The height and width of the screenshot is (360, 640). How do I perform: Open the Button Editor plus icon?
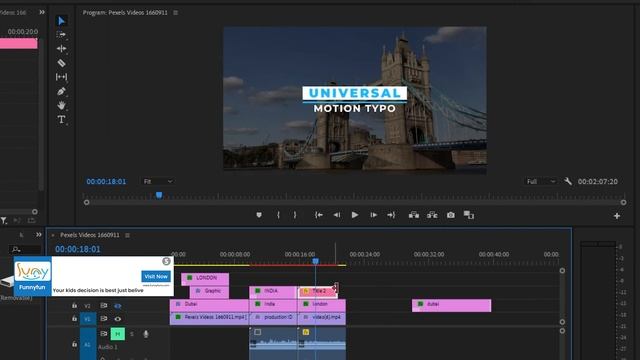pyautogui.click(x=617, y=216)
